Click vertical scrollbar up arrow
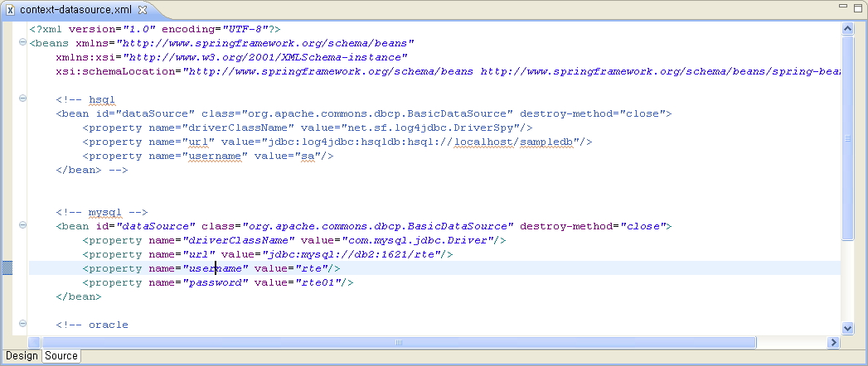 (847, 29)
